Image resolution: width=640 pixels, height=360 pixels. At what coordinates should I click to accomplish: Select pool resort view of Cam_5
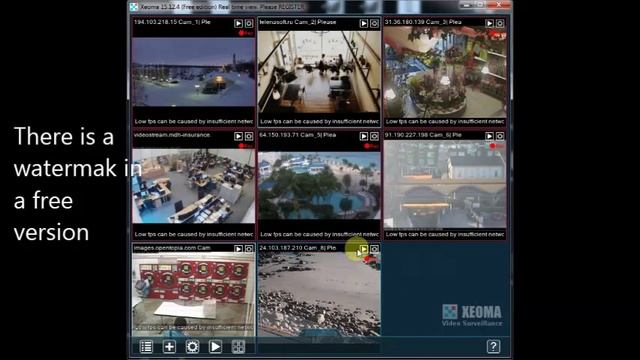[x=319, y=186]
